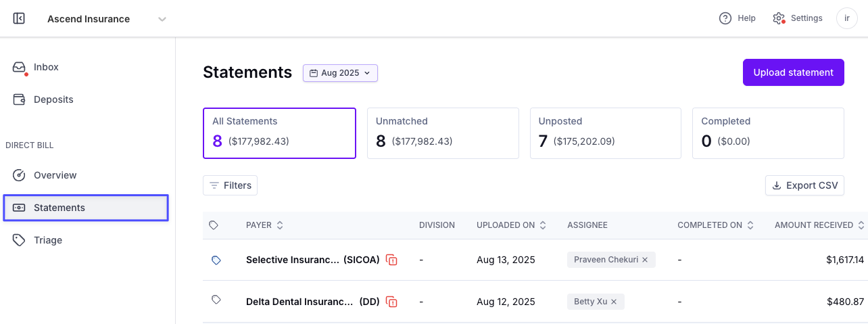Viewport: 868px width, 324px height.
Task: Remove assignee Praveen Chekuri via the x
Action: (x=645, y=260)
